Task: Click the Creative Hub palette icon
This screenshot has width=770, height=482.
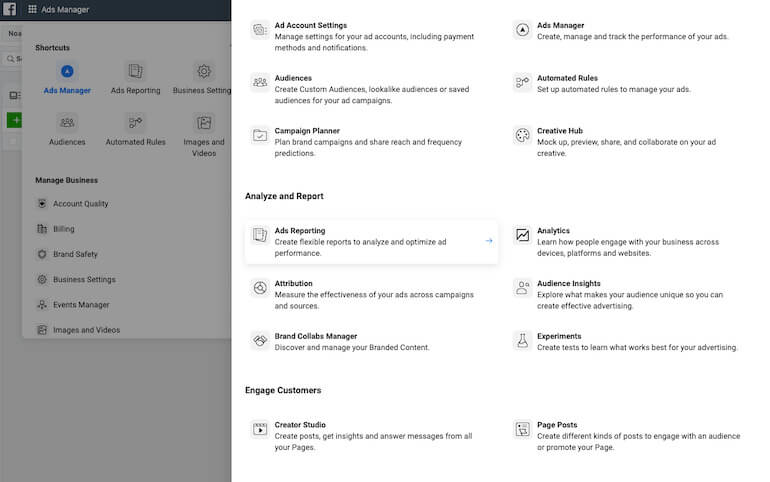Action: coord(522,135)
